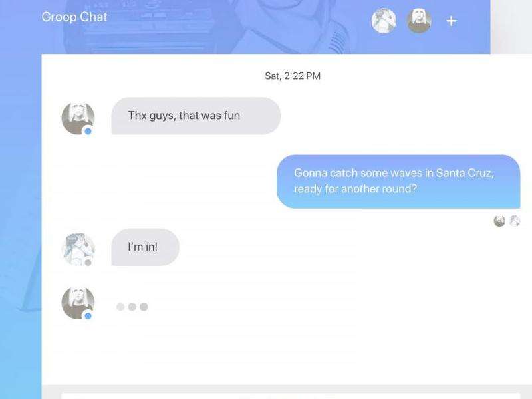Viewport: 532px width, 399px height.
Task: Click the three-dot typing indicator
Action: 132,307
